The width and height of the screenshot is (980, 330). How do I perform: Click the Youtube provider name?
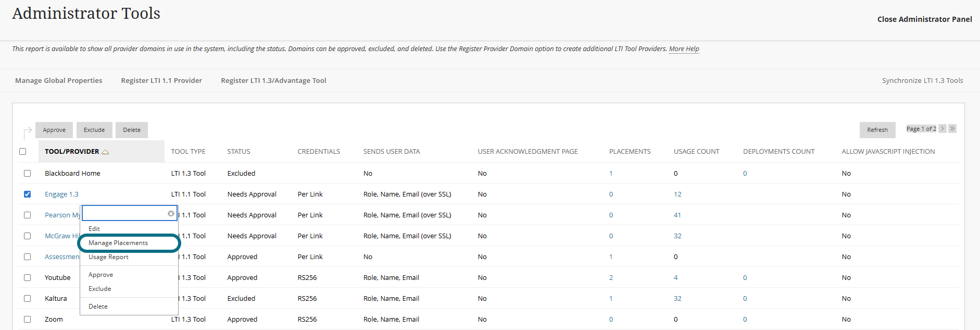(57, 278)
